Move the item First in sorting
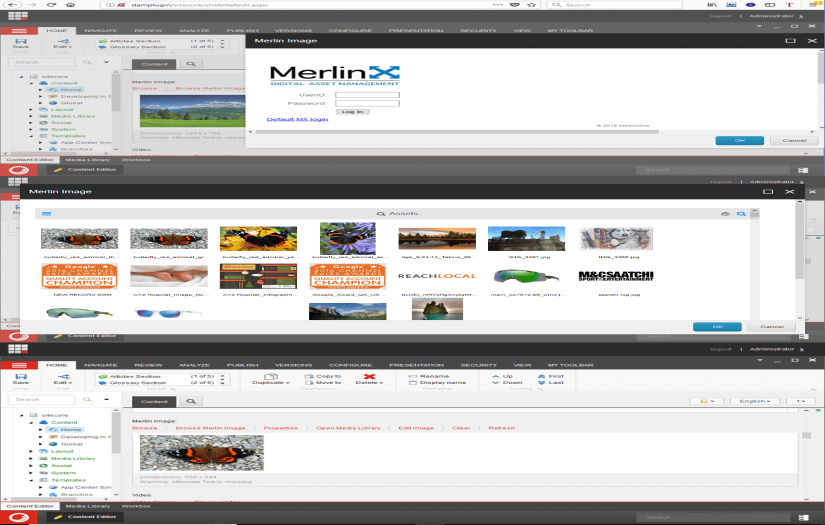 tap(551, 377)
